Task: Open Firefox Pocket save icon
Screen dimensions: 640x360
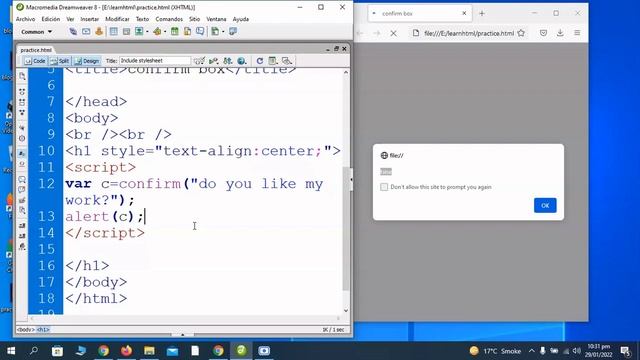Action: point(543,33)
